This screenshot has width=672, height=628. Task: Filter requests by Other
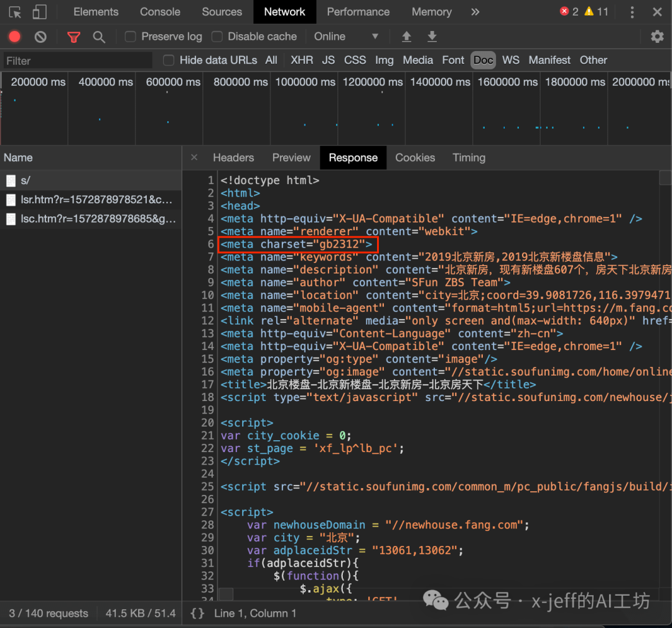click(x=593, y=60)
